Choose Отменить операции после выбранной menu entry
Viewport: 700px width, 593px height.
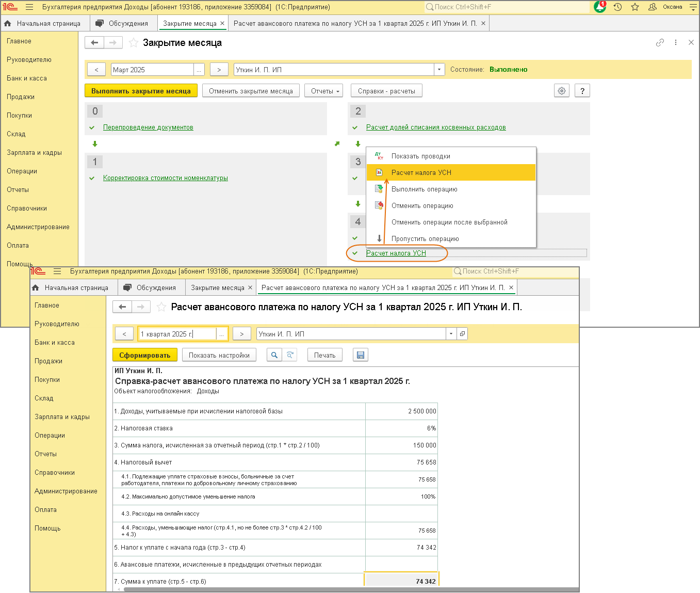click(451, 222)
